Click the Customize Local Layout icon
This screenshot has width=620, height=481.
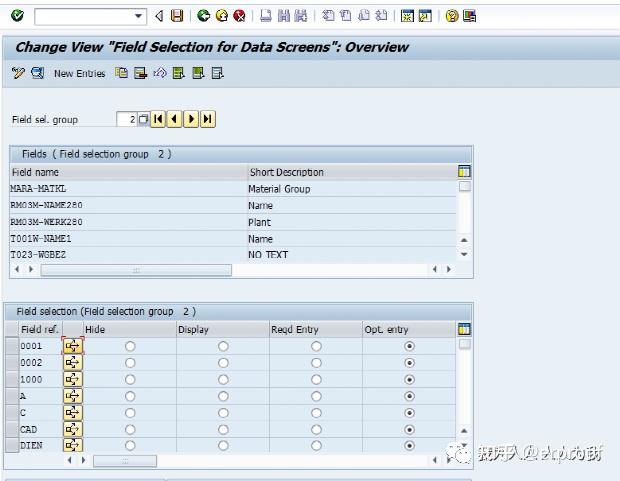[x=469, y=16]
